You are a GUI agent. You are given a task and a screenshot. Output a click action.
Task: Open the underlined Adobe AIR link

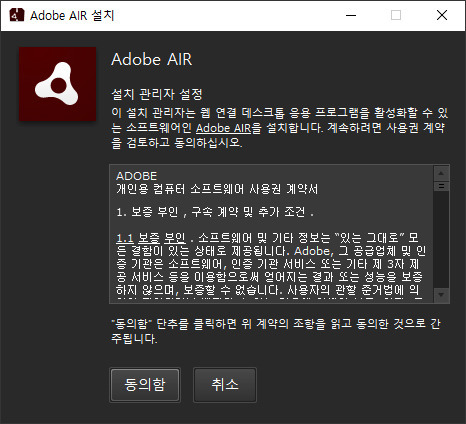(x=223, y=128)
